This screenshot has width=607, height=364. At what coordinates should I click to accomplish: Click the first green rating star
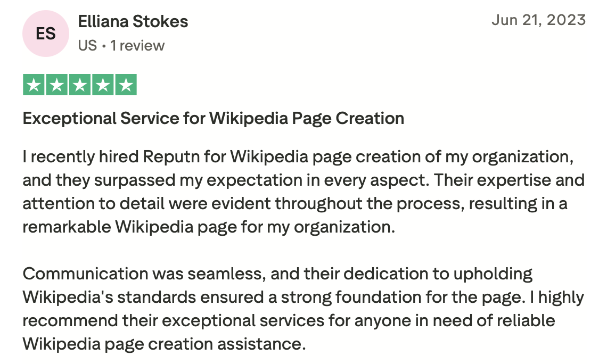[34, 85]
